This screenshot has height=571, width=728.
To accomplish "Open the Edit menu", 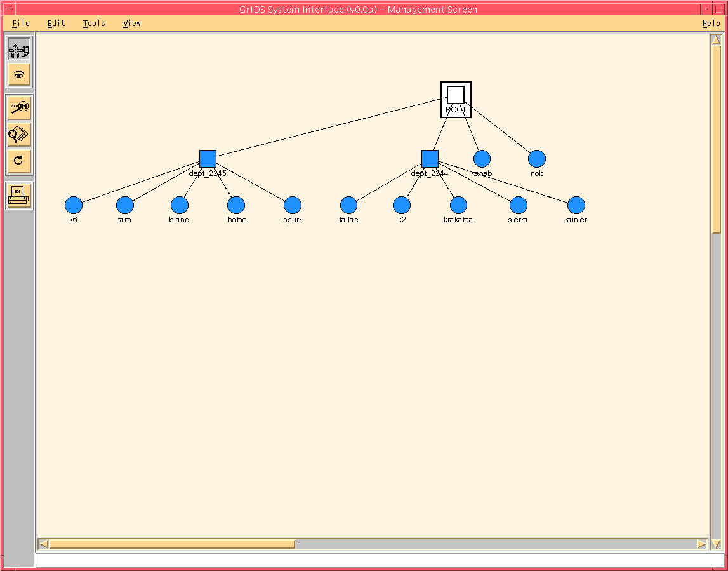I will [x=56, y=24].
